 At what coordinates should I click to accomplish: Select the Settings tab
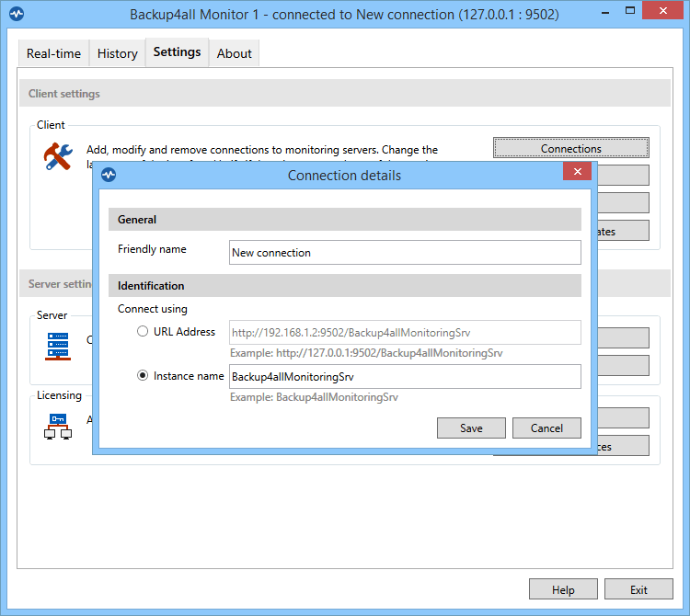177,52
